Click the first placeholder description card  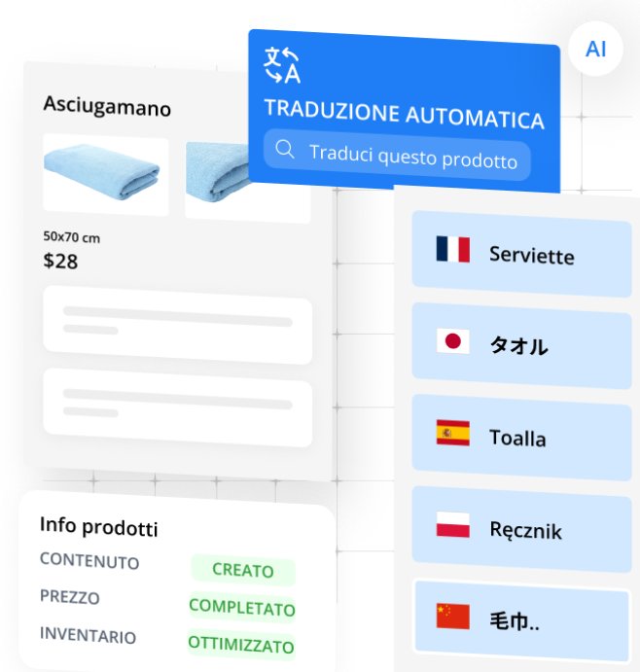[177, 325]
